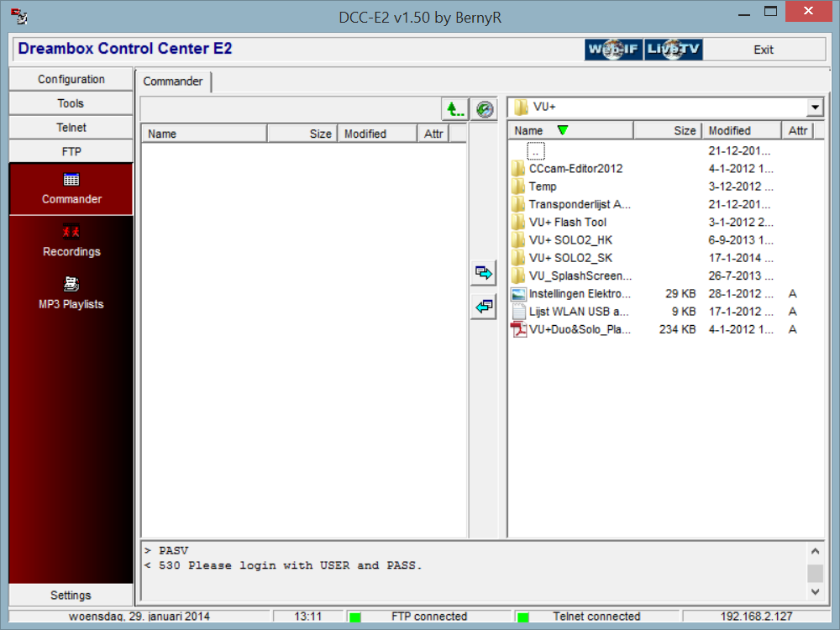Open the Recordings sidebar icon
Screen dimensions: 840x630
pos(71,232)
